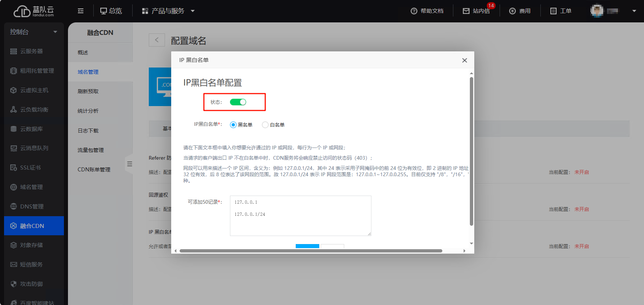Click the scroll-left arrow in dialog

click(176, 251)
